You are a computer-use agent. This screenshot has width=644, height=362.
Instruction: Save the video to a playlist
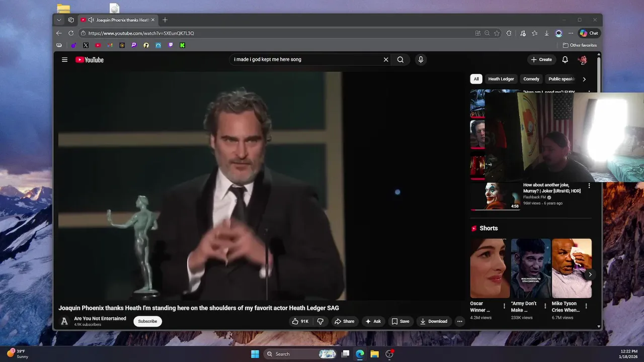[x=400, y=321]
